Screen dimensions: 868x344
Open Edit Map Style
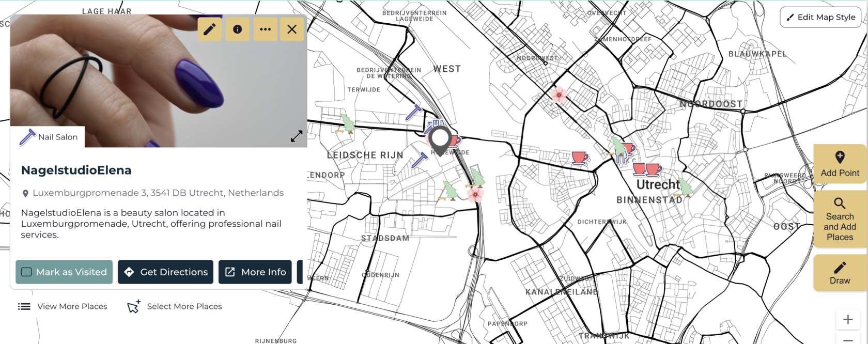click(820, 17)
